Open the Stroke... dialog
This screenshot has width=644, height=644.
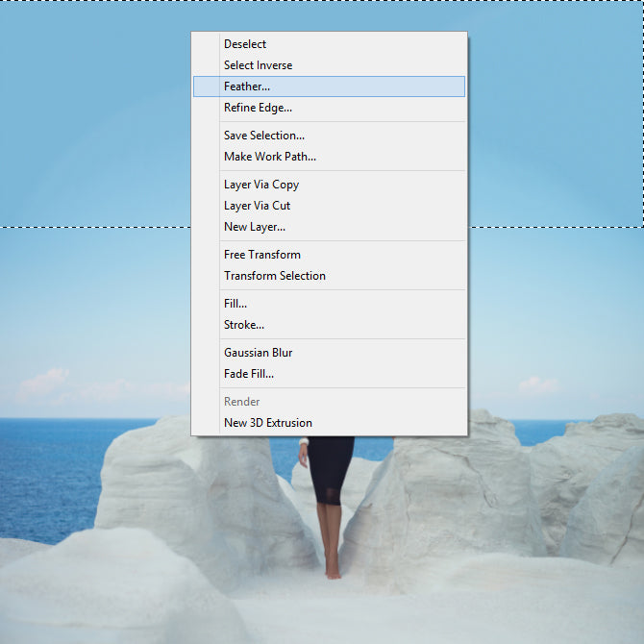pos(329,325)
